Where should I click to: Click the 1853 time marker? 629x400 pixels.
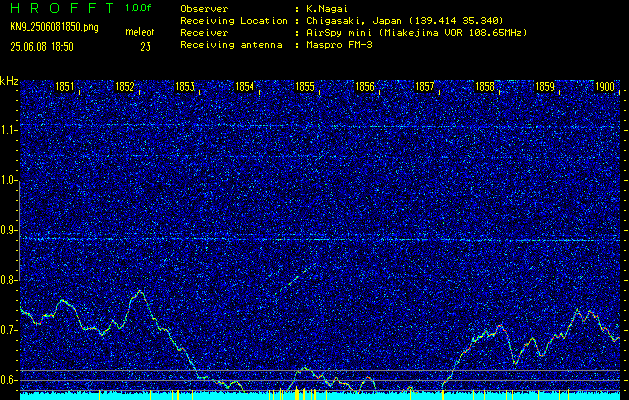[185, 87]
